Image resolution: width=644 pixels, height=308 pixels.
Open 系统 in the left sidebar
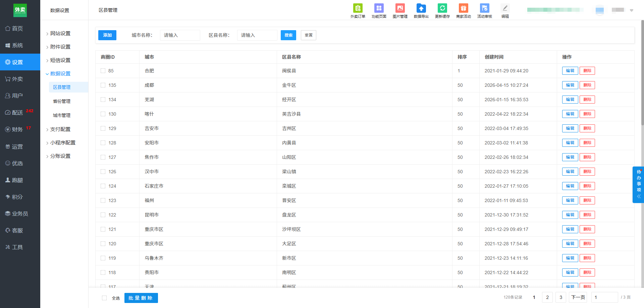(x=20, y=45)
